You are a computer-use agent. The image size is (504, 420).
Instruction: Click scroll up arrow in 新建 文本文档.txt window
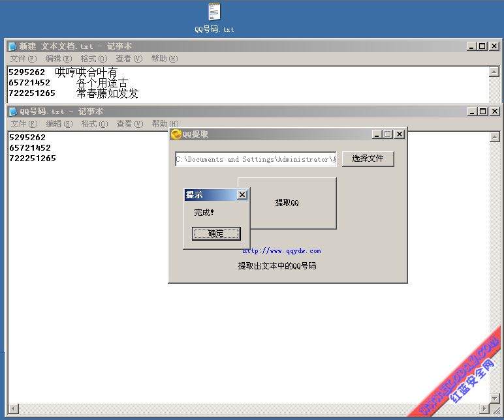[494, 72]
